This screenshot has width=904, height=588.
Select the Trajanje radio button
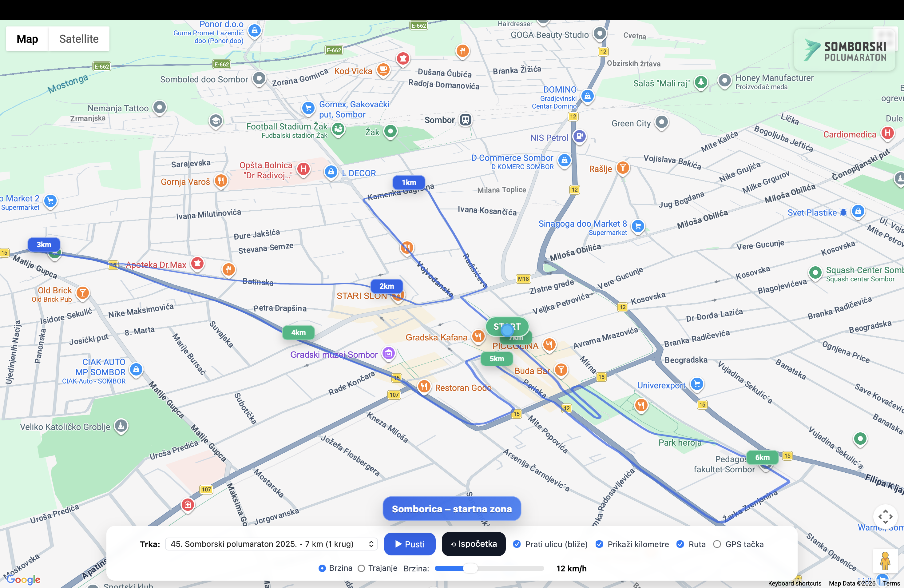(361, 568)
